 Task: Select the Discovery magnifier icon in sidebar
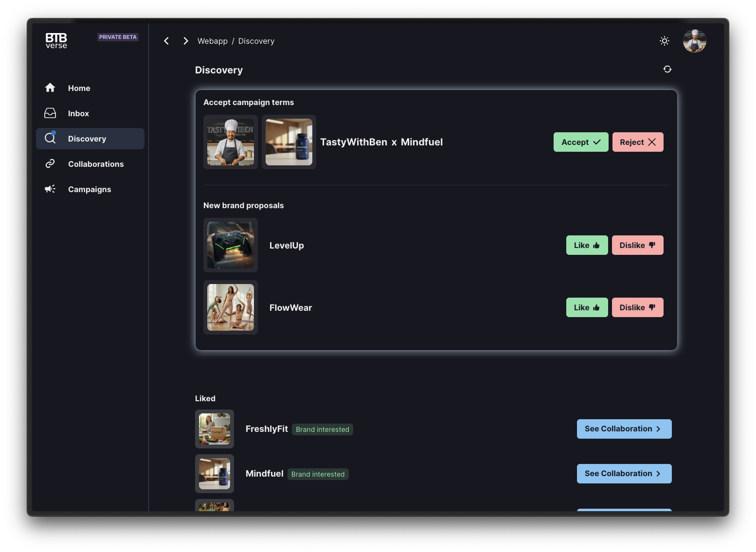click(50, 138)
